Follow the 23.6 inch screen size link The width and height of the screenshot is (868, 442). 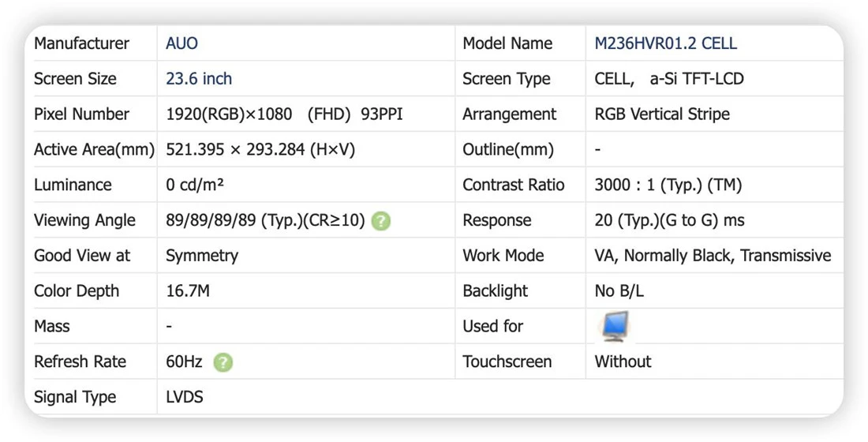pyautogui.click(x=199, y=79)
